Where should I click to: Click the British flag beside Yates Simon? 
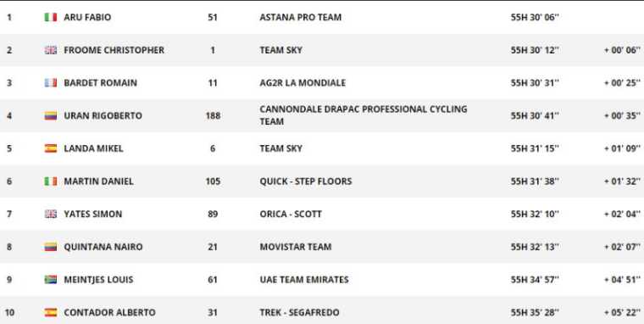51,215
